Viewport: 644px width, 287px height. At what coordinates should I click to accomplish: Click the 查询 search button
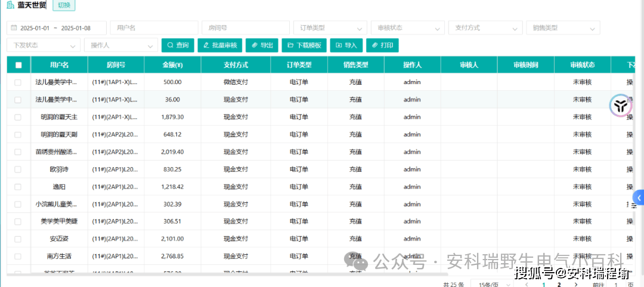pos(178,45)
